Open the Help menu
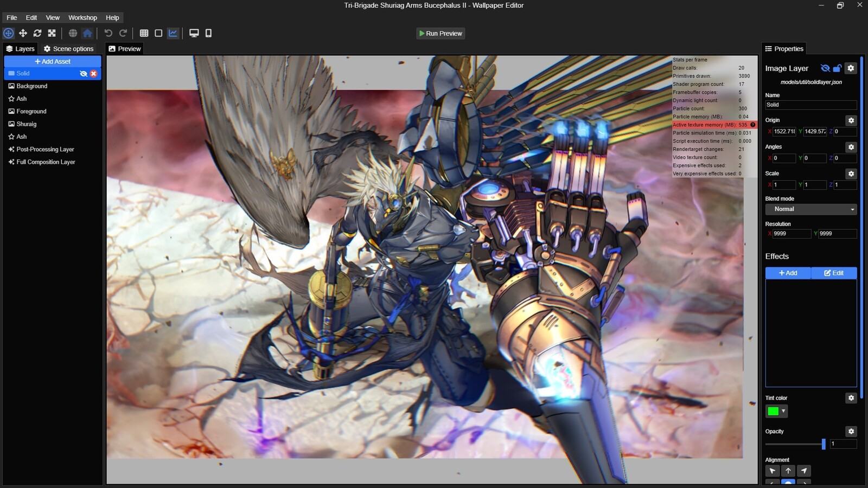The height and width of the screenshot is (488, 868). [x=112, y=17]
